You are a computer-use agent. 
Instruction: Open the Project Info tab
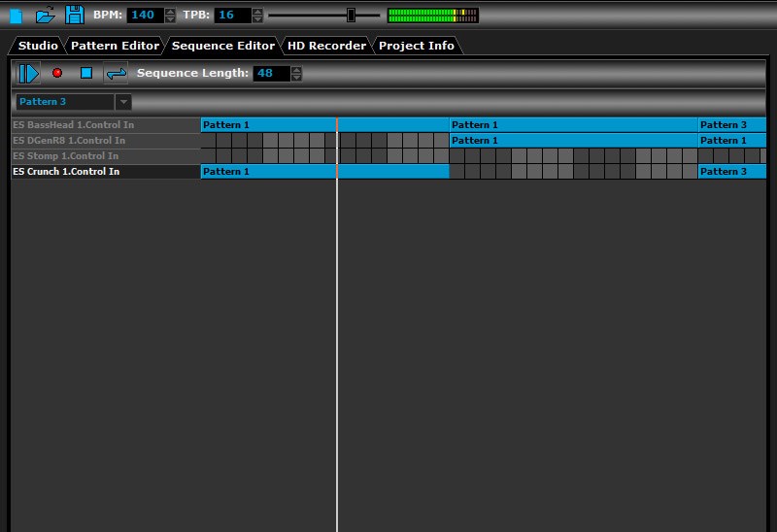pyautogui.click(x=417, y=46)
